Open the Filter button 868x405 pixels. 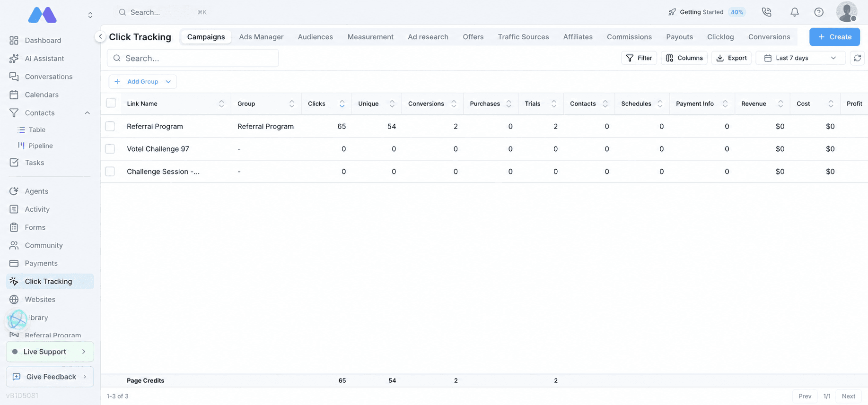[x=639, y=58]
